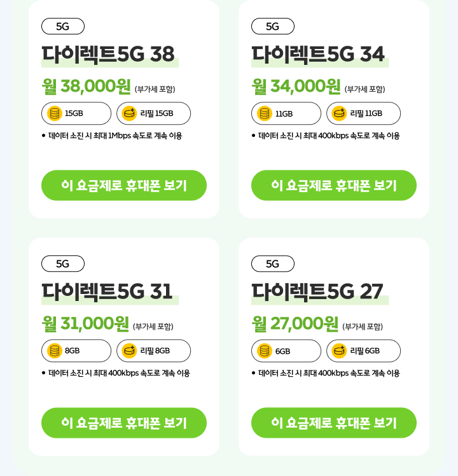The width and height of the screenshot is (458, 476).
Task: Click the data coin icon beside 15GB
Action: point(55,113)
